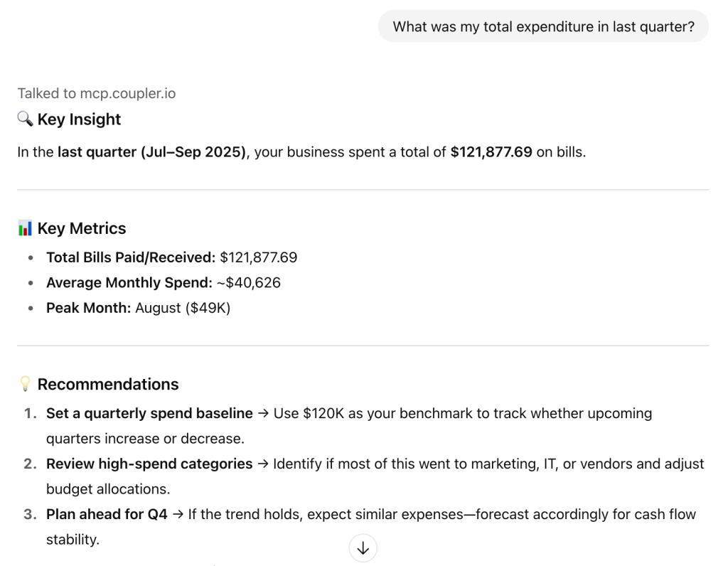Click the bar chart icon beside Key Metrics

25,228
